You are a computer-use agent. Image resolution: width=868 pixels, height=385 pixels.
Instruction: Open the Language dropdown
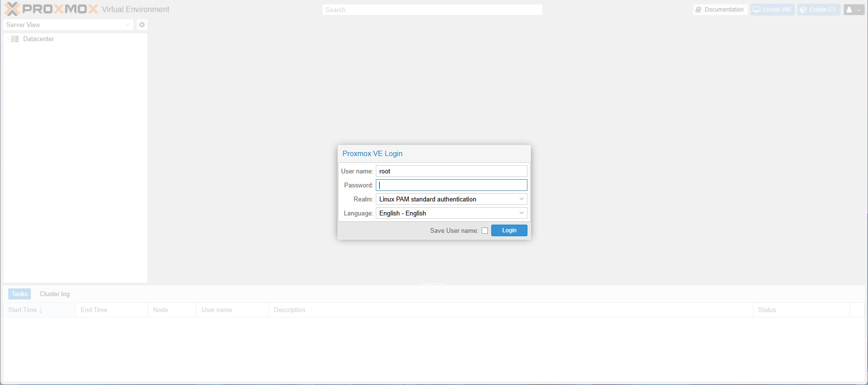click(x=522, y=213)
